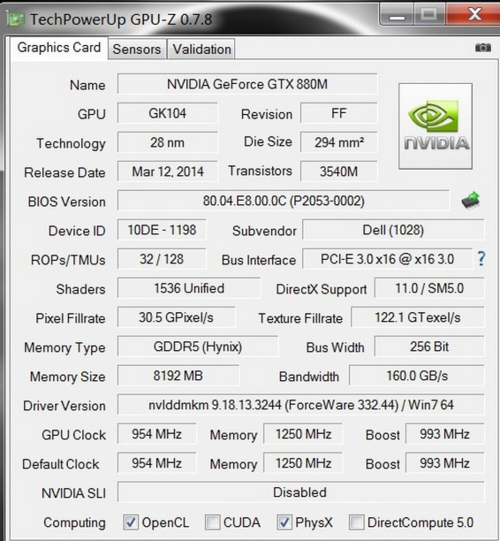Click the GPU Clock row Memory 1250 MHz field
This screenshot has height=541, width=500.
coord(303,434)
